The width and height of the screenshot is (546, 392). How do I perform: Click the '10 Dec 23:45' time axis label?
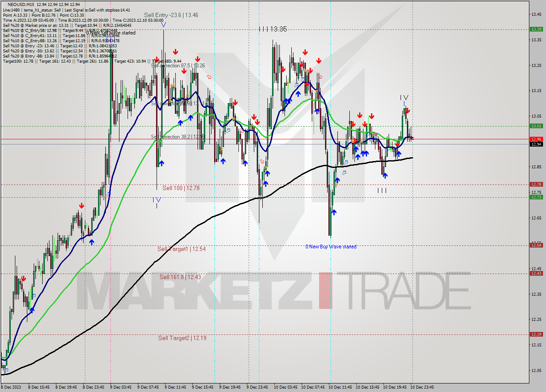[x=422, y=387]
